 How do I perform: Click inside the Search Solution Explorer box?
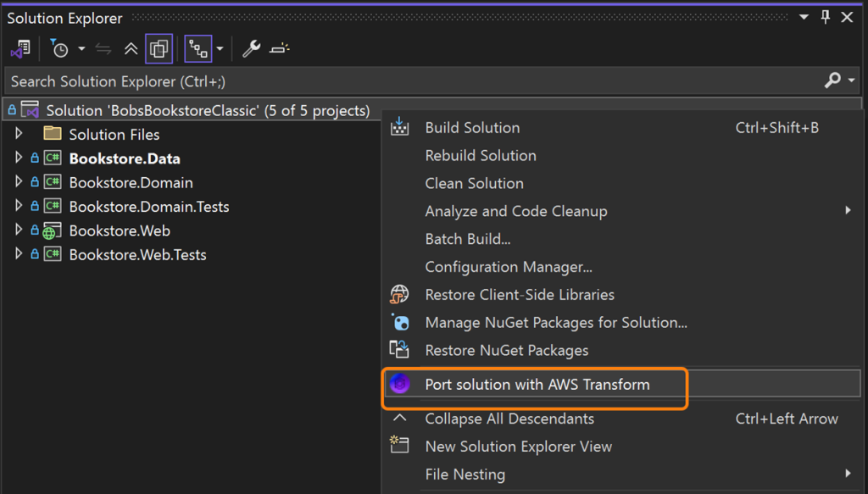tap(339, 80)
